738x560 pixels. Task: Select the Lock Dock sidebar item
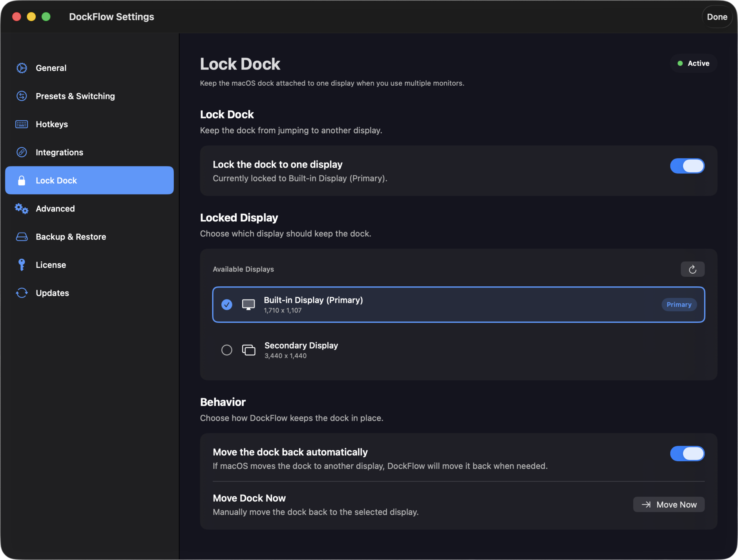89,180
